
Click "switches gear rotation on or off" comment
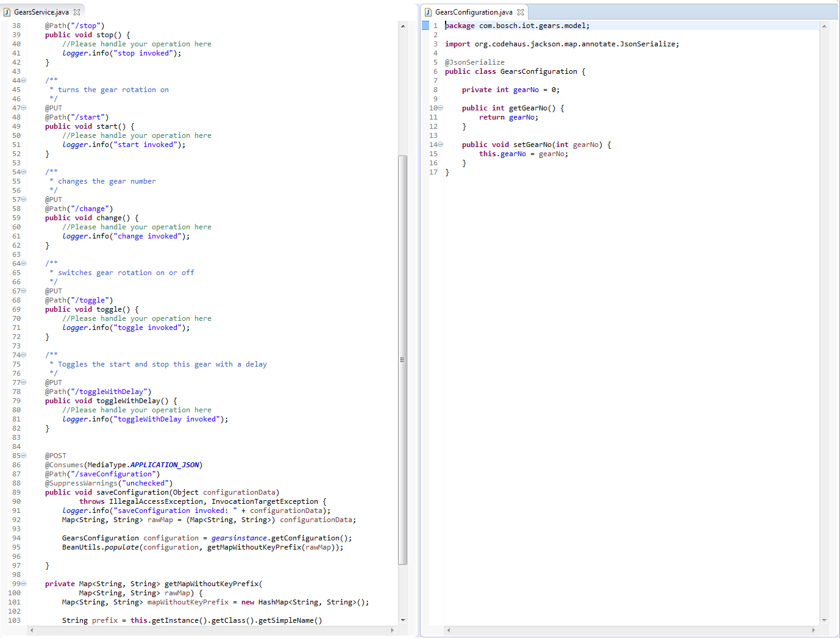(126, 273)
